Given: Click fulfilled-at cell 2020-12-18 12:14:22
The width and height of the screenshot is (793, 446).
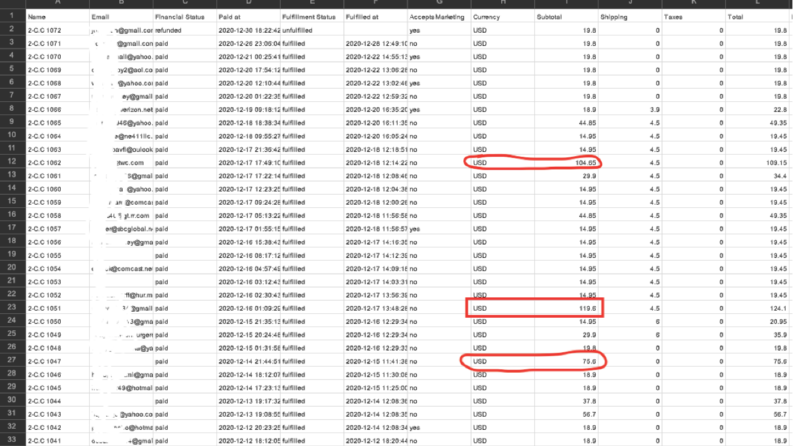Looking at the screenshot, I should coord(375,163).
